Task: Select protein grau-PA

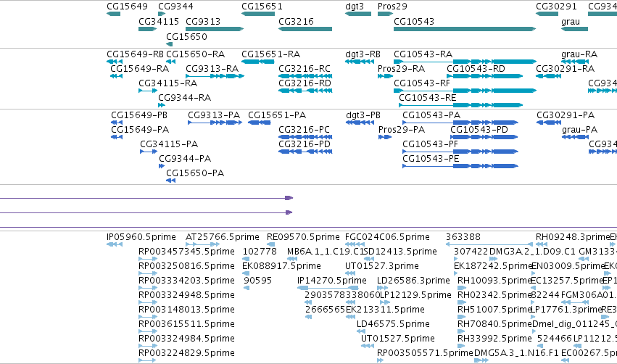Action: point(579,130)
